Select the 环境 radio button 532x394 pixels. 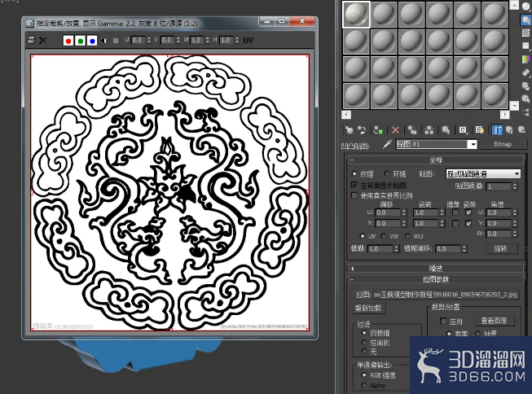tap(387, 173)
